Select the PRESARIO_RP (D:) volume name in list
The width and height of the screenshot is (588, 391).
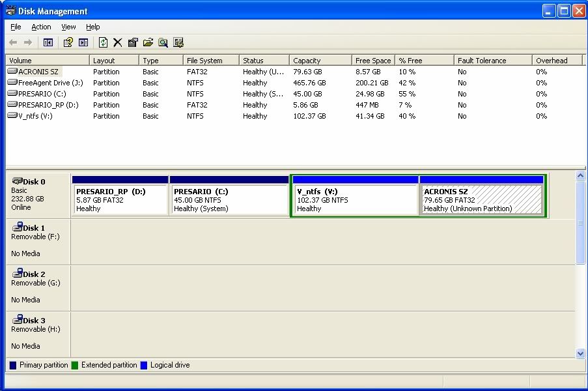coord(48,105)
